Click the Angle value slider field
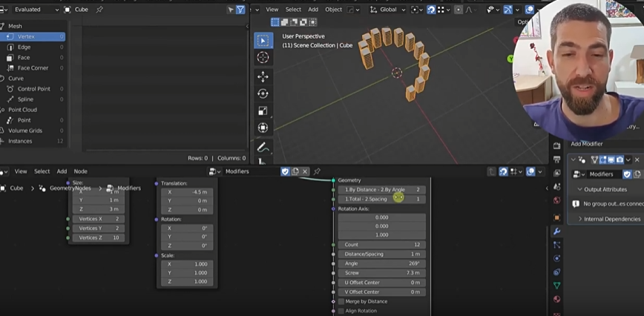The image size is (644, 316). [x=382, y=263]
